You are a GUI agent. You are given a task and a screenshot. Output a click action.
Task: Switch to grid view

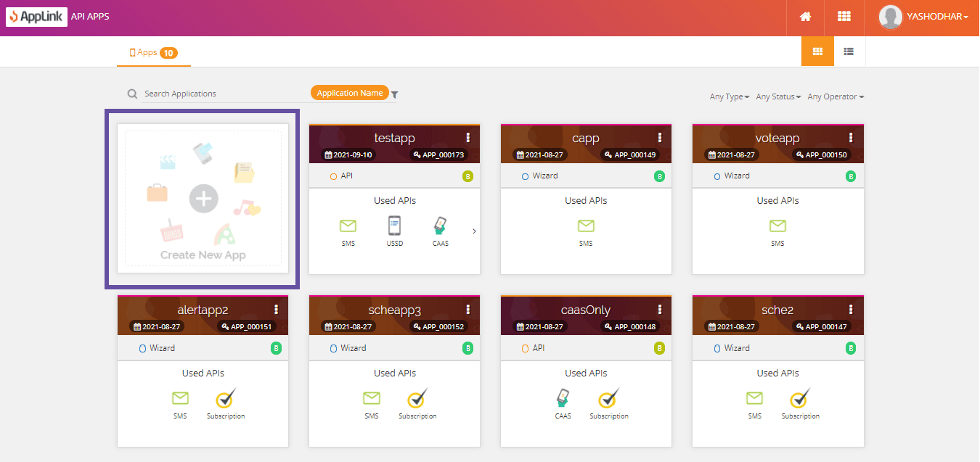817,51
